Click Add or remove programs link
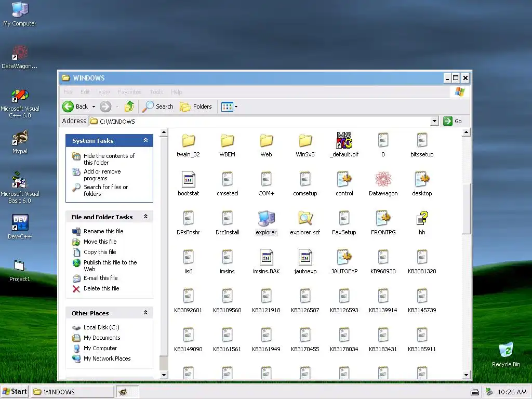The width and height of the screenshot is (532, 399). 102,175
